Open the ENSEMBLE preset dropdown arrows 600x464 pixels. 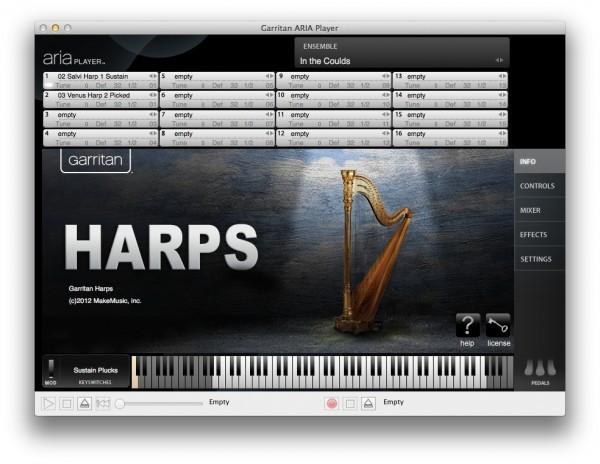click(499, 60)
